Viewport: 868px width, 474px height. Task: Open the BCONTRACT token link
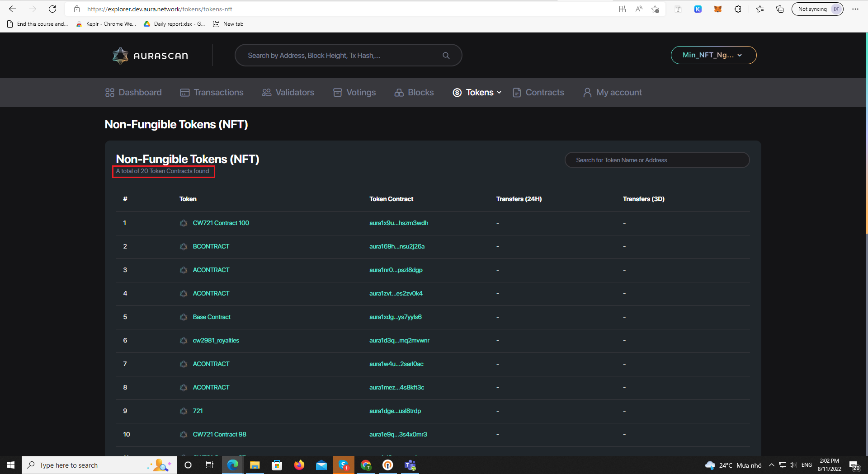(211, 247)
